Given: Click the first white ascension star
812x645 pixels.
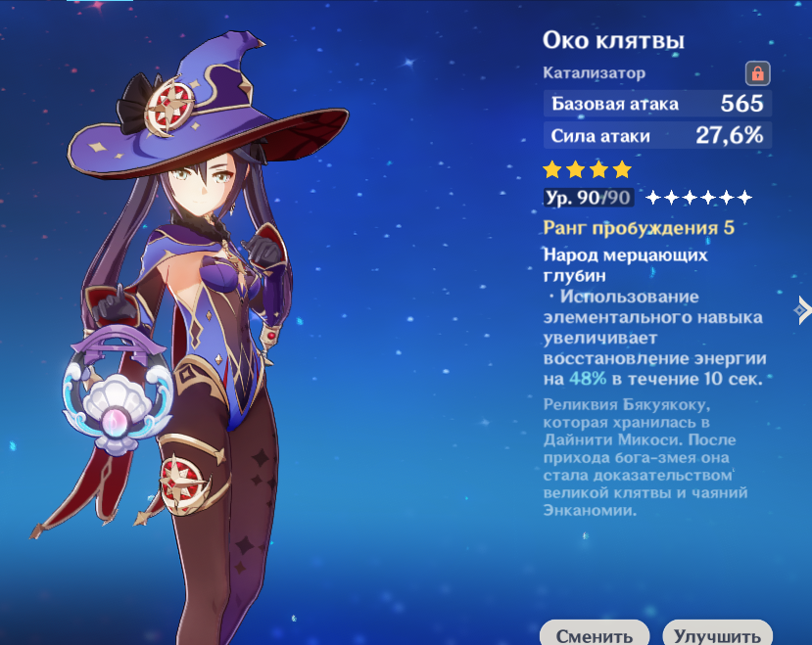Looking at the screenshot, I should (x=653, y=198).
